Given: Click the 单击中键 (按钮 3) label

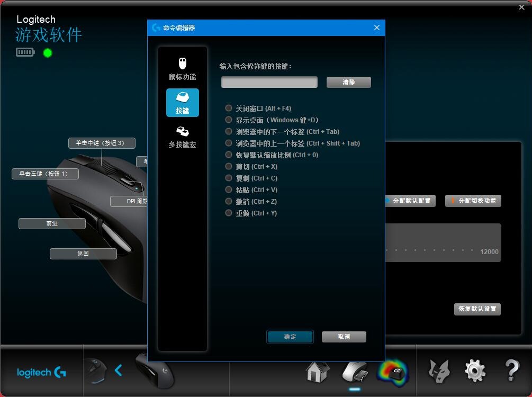Looking at the screenshot, I should click(x=102, y=143).
